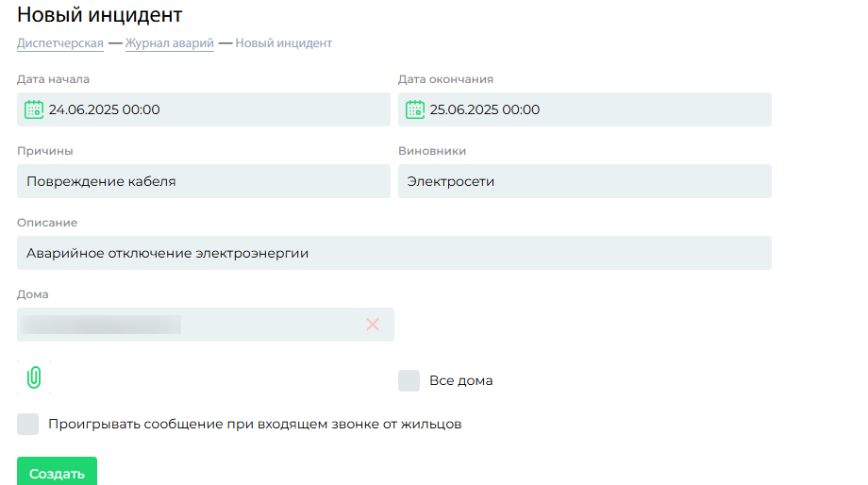Open the Причины field showing Повреждение кабеля
Screen dimensions: 868x485
point(204,181)
